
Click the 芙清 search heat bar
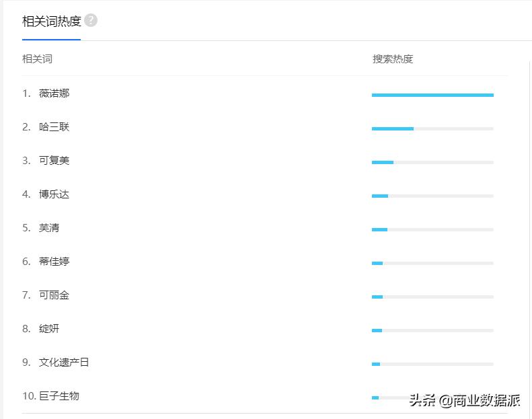[x=432, y=229]
